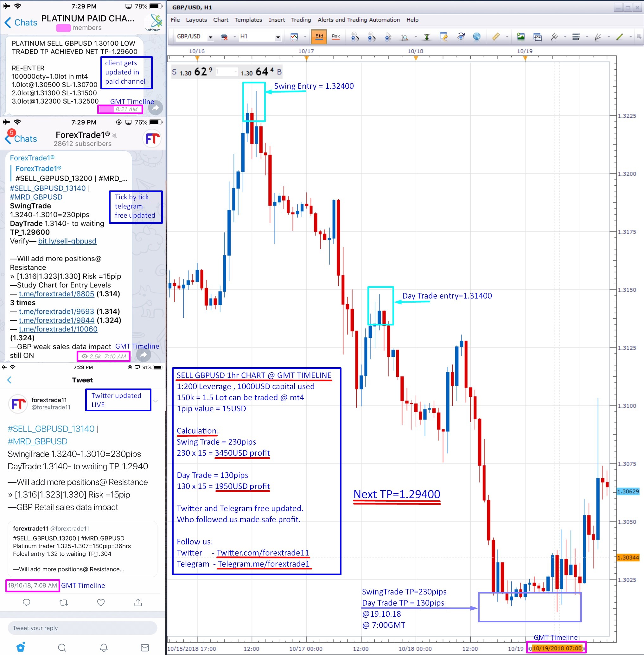Like the tweet with heart icon
Viewport: 644px width, 655px height.
(101, 603)
